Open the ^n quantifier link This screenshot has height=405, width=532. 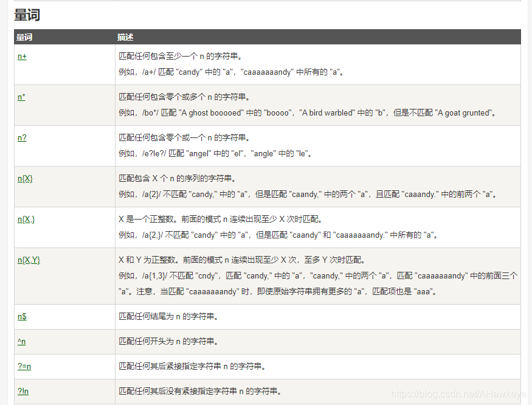tap(21, 342)
